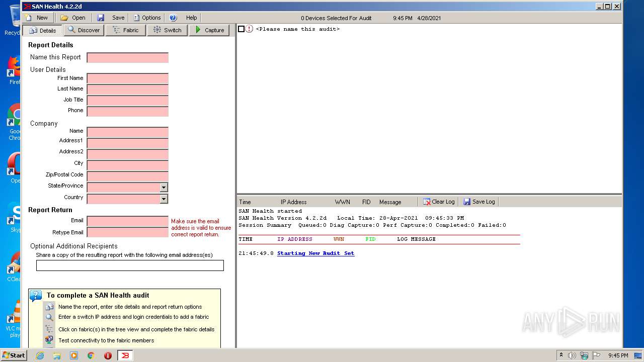
Task: Open an existing audit file
Action: pos(73,18)
